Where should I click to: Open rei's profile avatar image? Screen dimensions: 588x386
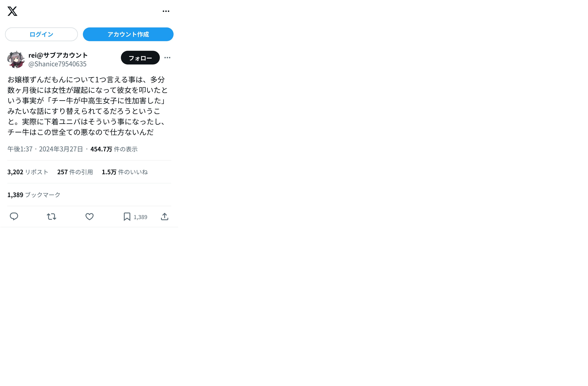[x=16, y=59]
